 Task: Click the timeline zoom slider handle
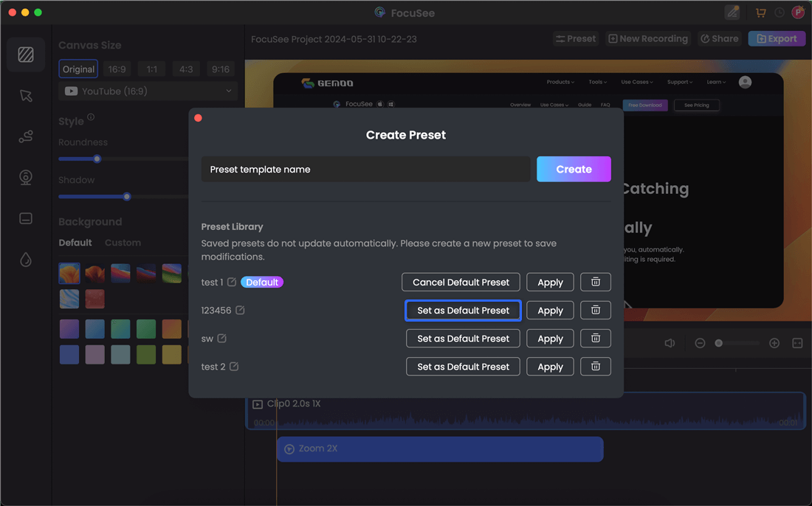coord(718,343)
